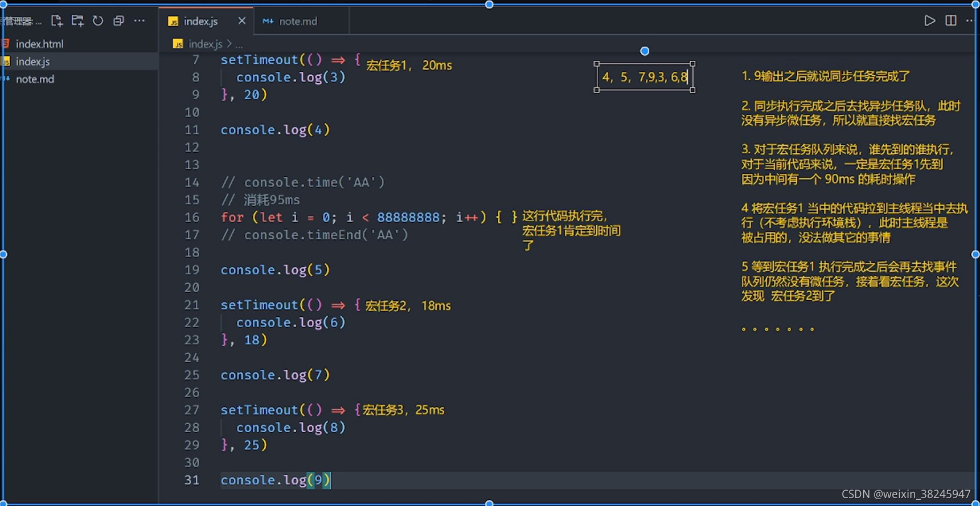Open index.html in file explorer

(x=39, y=44)
